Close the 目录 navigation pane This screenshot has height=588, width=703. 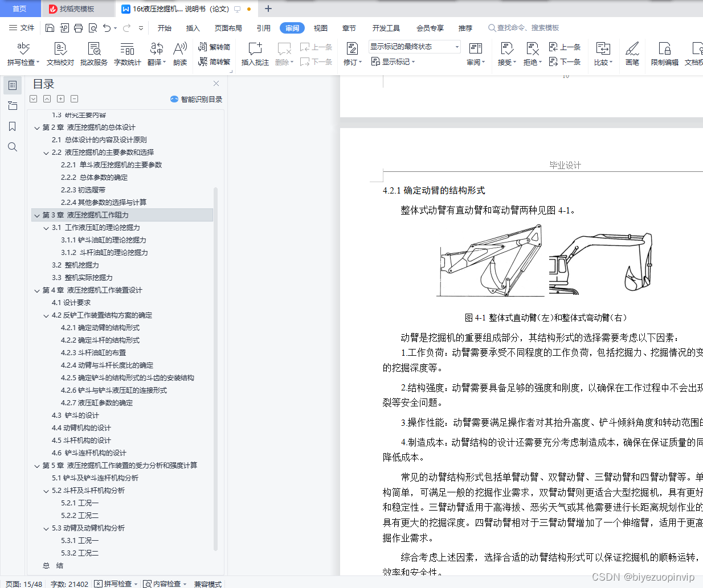coord(216,84)
